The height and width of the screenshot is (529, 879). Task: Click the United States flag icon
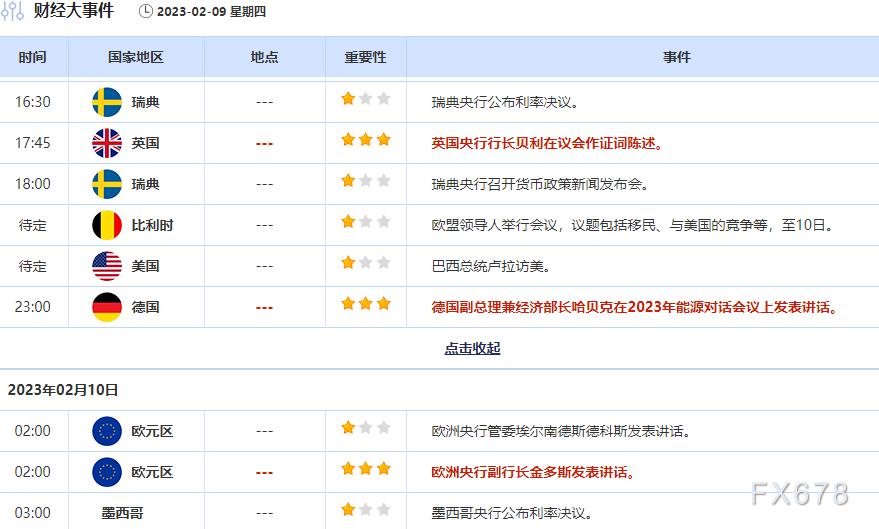[107, 266]
